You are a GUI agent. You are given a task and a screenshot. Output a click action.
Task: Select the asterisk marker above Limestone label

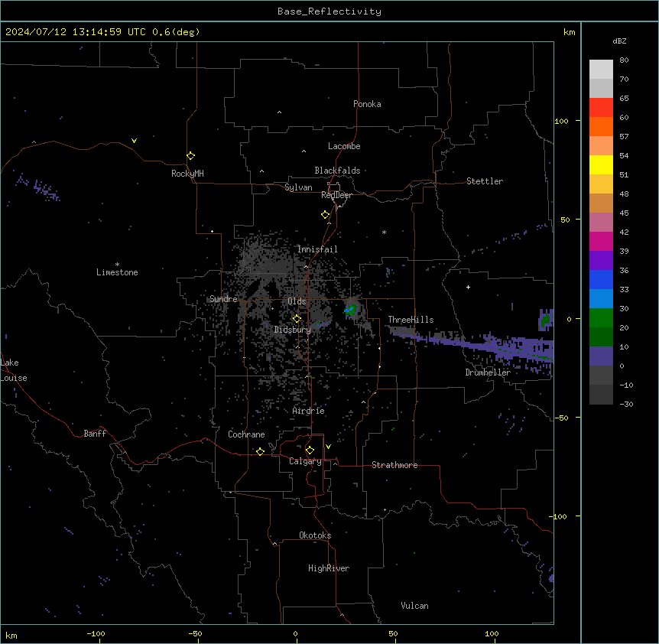117,265
